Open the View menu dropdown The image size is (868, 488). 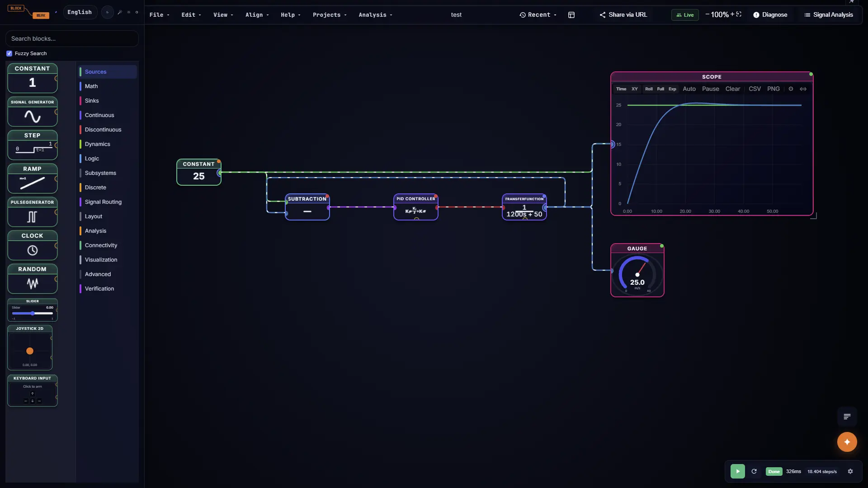click(x=223, y=15)
